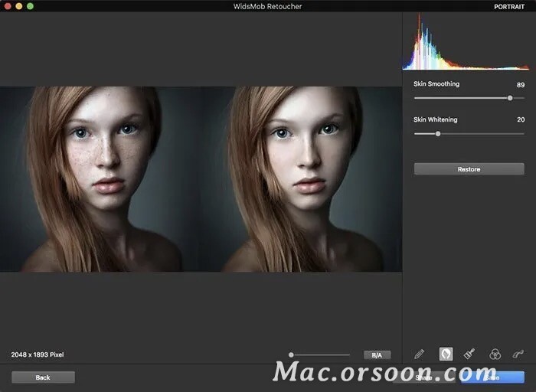Select the curved tool icon at far right
Image resolution: width=536 pixels, height=392 pixels.
coord(518,354)
